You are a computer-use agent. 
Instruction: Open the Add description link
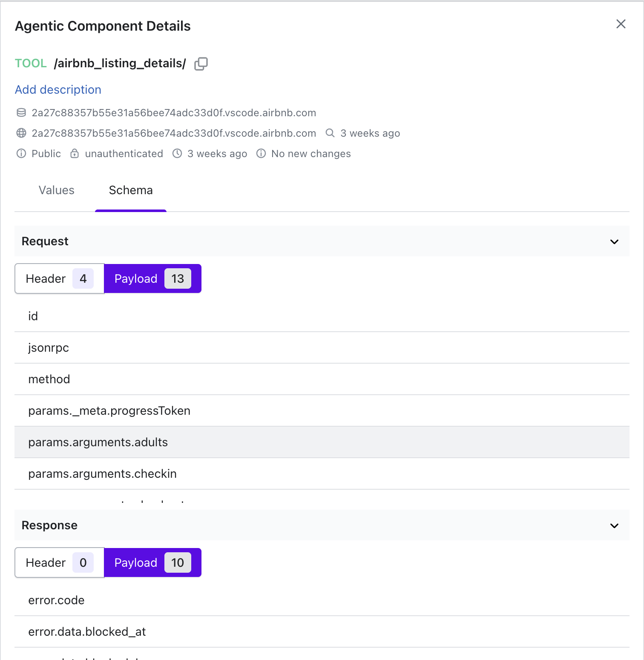[x=58, y=90]
